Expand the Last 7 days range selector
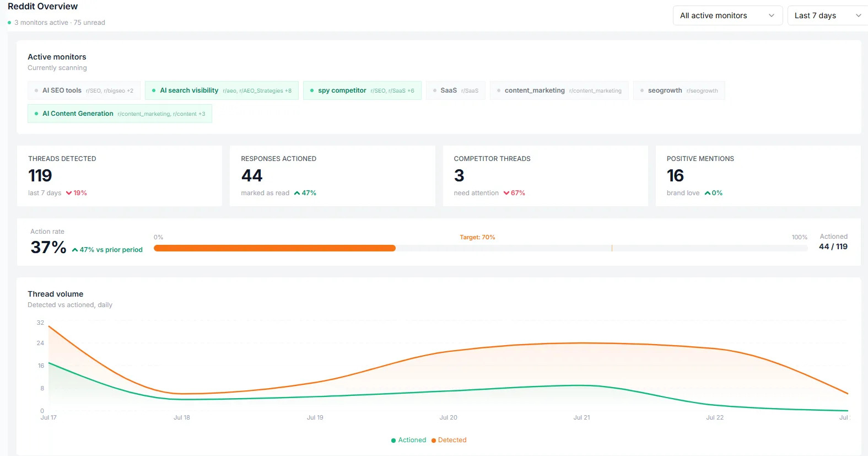The image size is (868, 456). [x=828, y=15]
